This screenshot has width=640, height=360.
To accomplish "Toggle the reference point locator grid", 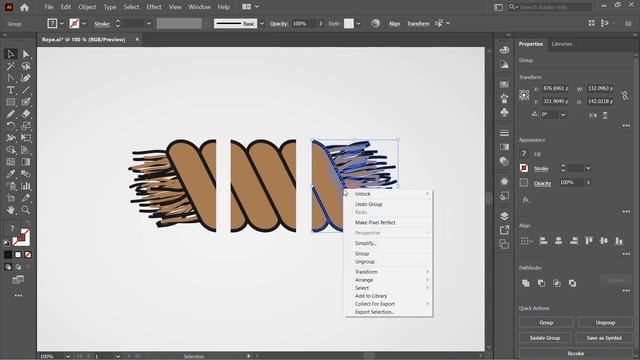I will (x=524, y=95).
